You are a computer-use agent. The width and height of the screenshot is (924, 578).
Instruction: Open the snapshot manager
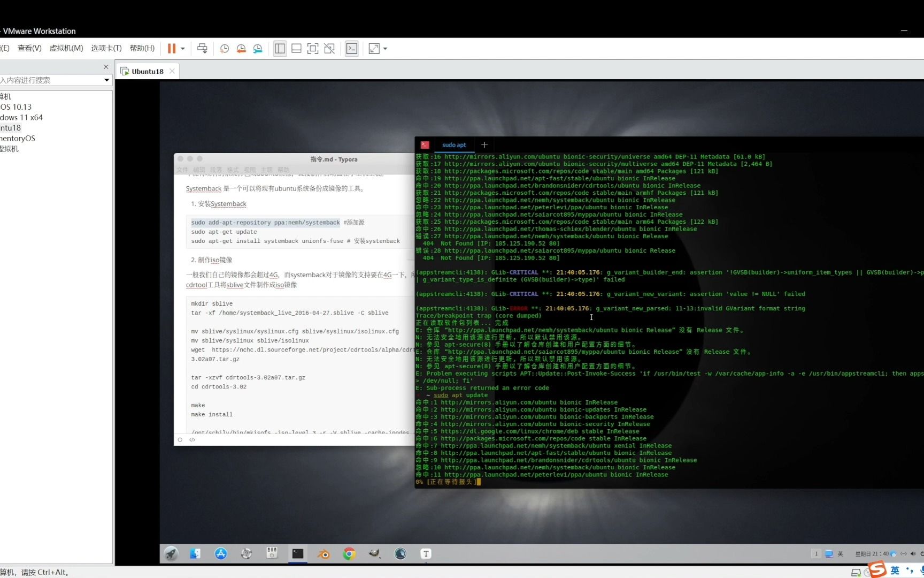point(258,49)
